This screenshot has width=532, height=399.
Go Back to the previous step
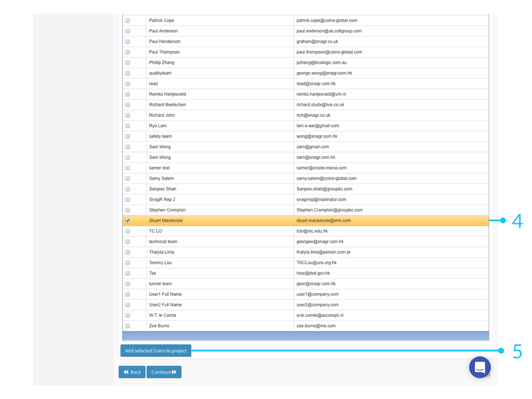pyautogui.click(x=132, y=372)
